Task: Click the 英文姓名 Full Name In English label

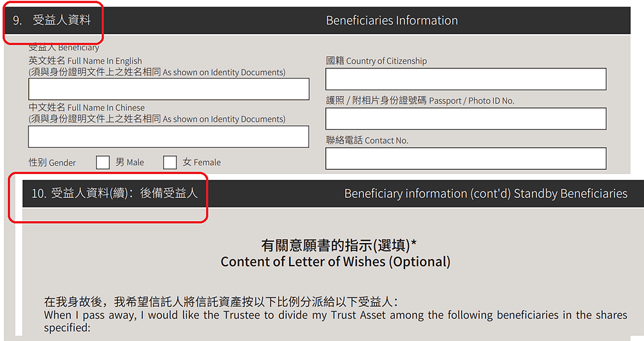Action: point(85,61)
